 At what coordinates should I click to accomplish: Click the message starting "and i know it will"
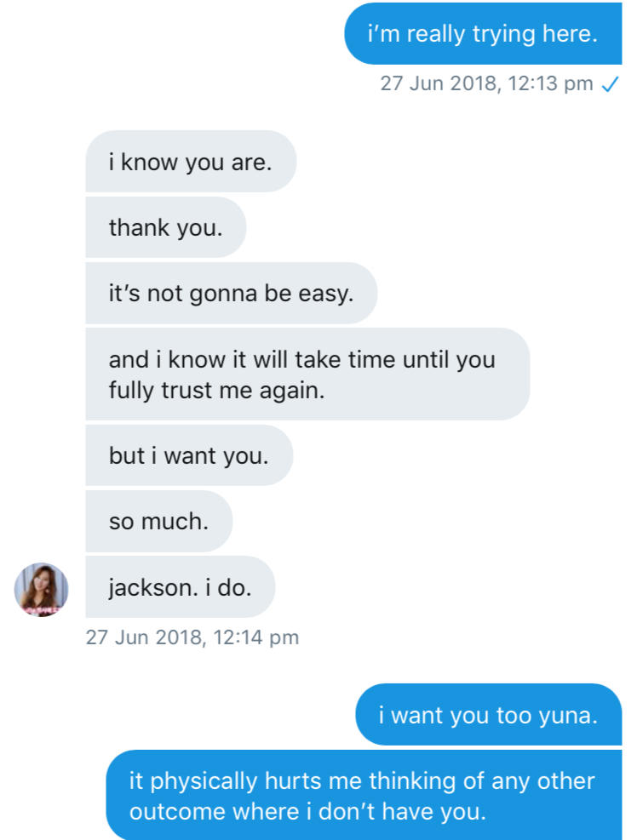click(307, 374)
